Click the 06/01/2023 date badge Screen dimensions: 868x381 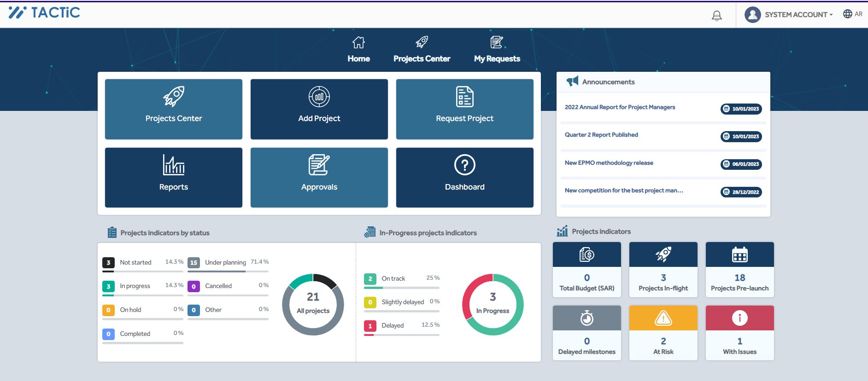coord(741,164)
